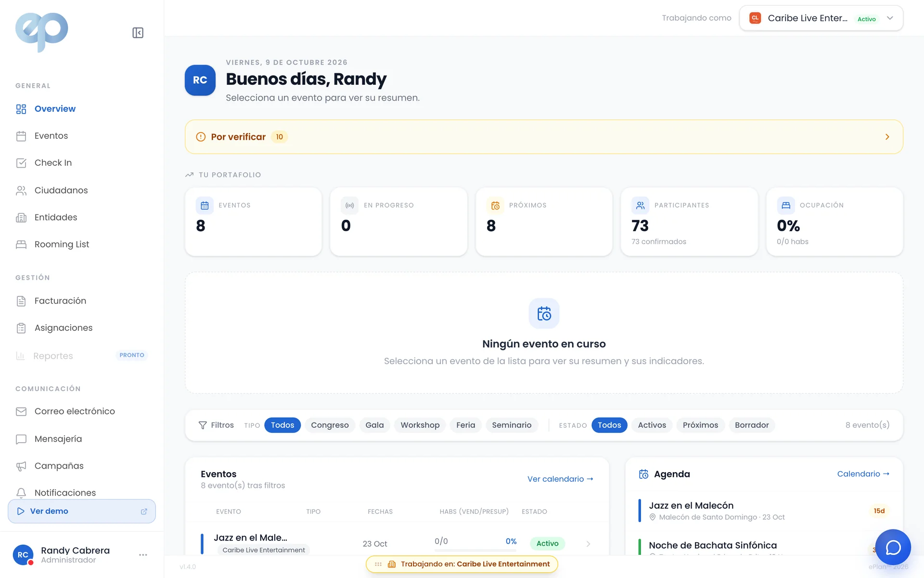The width and height of the screenshot is (924, 578).
Task: Open the Caribe Live Entertainment organization dropdown
Action: 821,18
